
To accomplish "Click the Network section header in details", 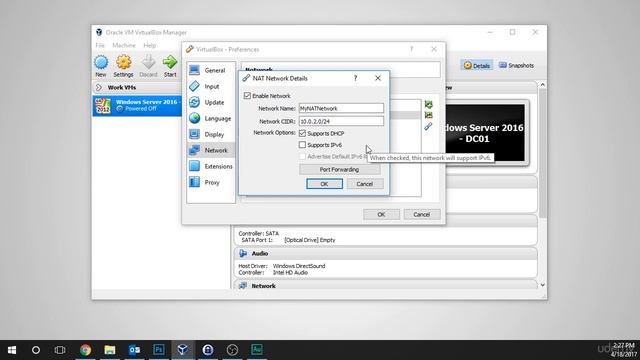I will click(x=386, y=286).
